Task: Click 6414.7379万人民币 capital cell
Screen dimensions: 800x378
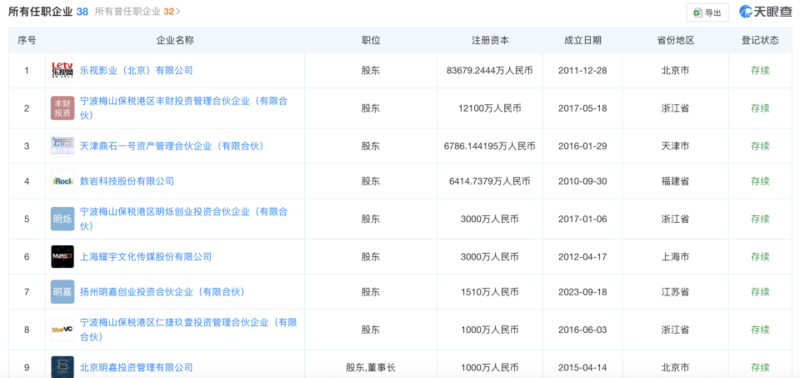Action: tap(490, 181)
